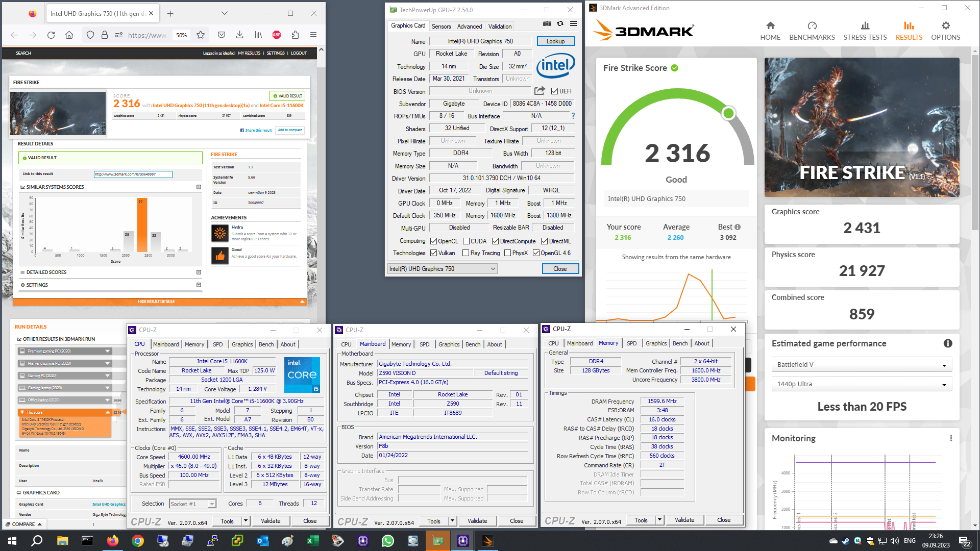
Task: Open GPU selection dropdown in GPU-Z
Action: pos(443,269)
